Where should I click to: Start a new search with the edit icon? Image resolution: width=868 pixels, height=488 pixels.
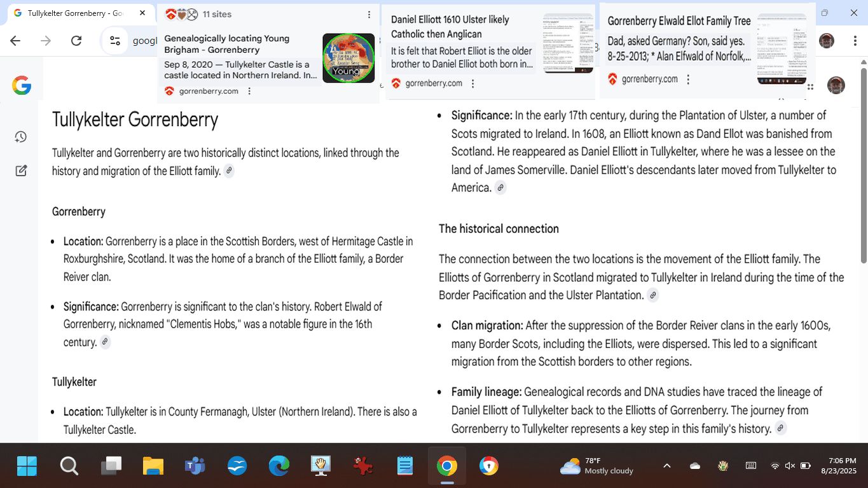21,171
